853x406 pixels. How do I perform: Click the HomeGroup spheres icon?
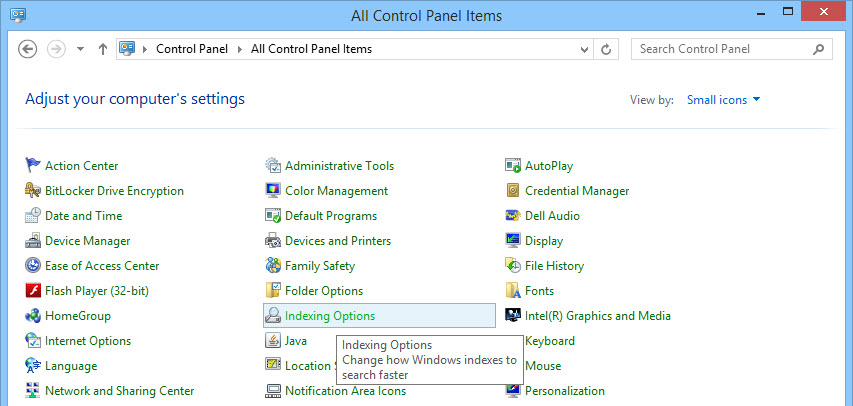[33, 316]
